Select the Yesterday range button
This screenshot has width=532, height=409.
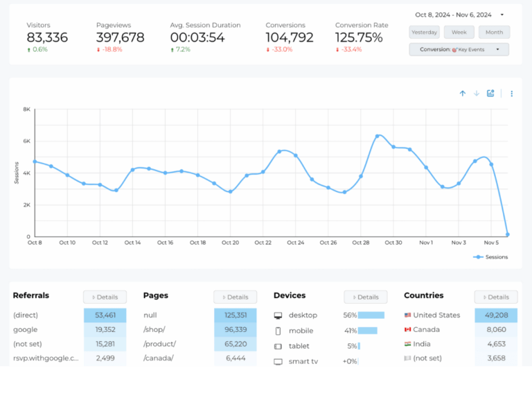[424, 33]
